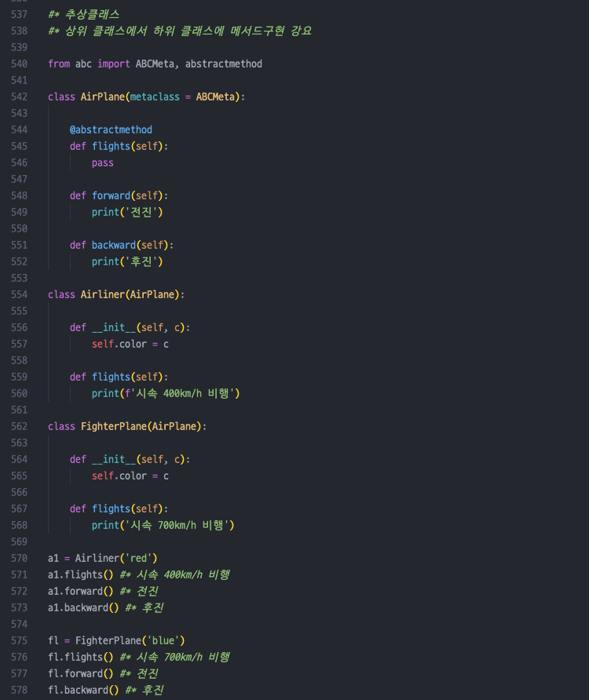589x700 pixels.
Task: Click the '@abstractmethod' decorator
Action: (x=111, y=130)
